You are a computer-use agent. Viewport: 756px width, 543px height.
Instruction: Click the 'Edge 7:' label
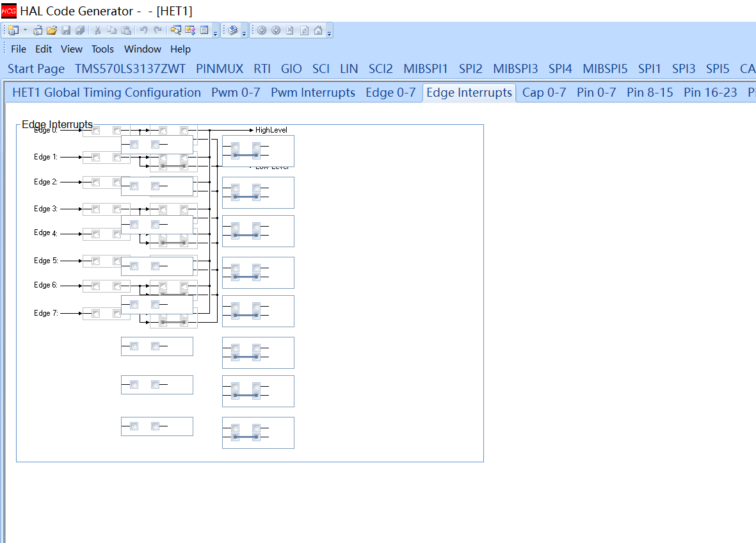[46, 314]
